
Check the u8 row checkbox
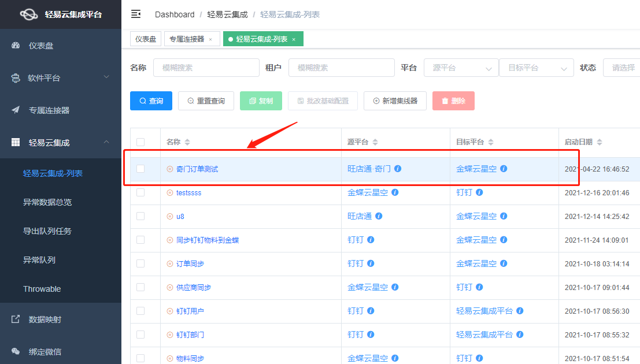tap(140, 216)
